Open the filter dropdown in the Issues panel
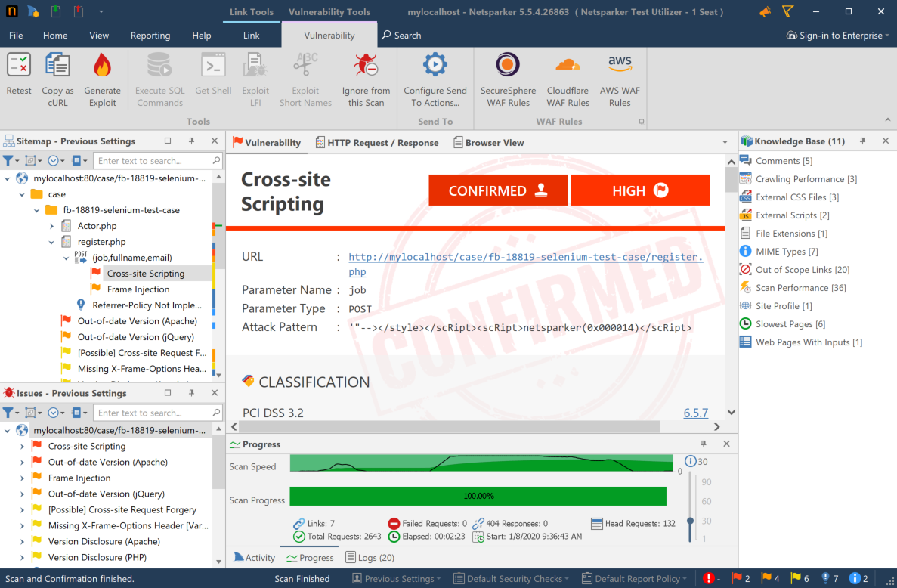897x588 pixels. pyautogui.click(x=11, y=412)
